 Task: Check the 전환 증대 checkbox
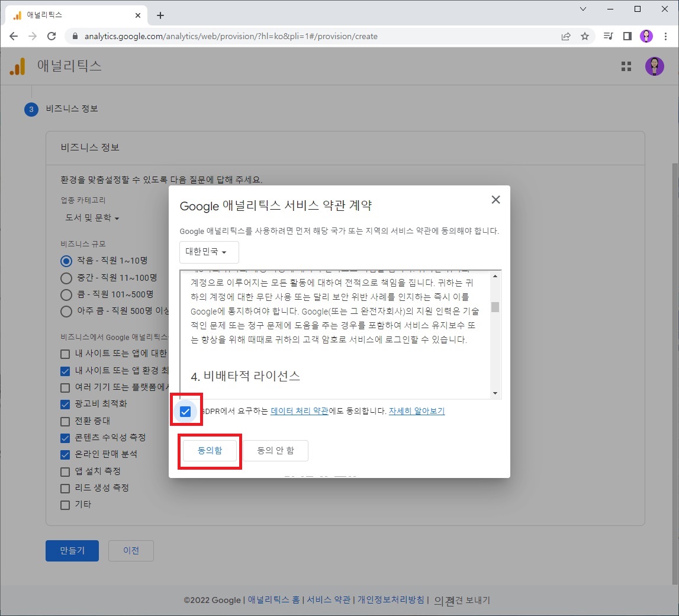pos(65,422)
